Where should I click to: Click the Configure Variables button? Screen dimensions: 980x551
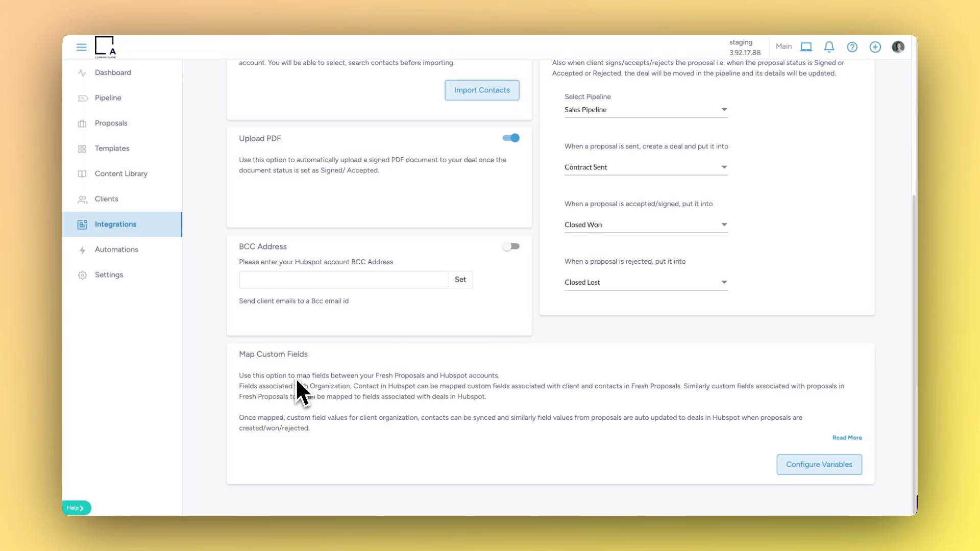point(819,465)
